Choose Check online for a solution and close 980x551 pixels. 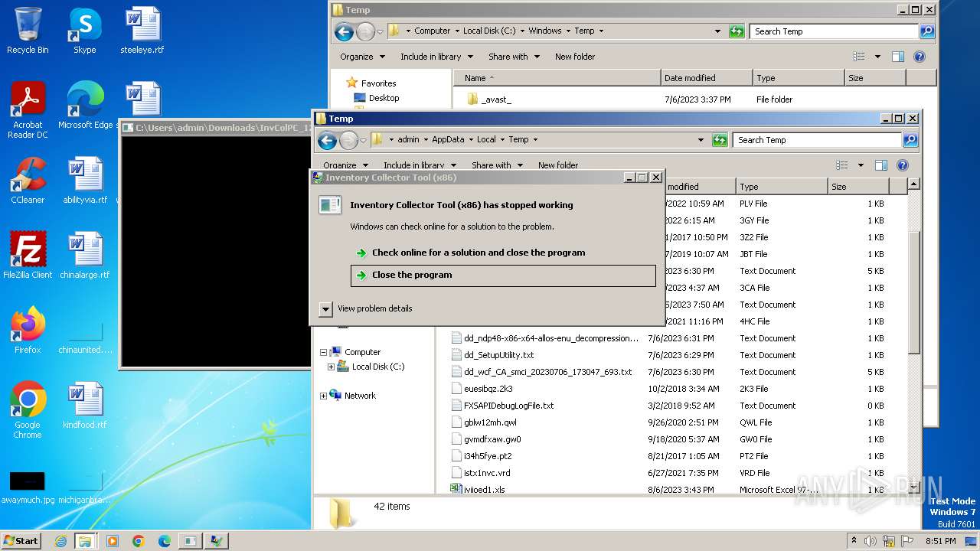click(479, 253)
